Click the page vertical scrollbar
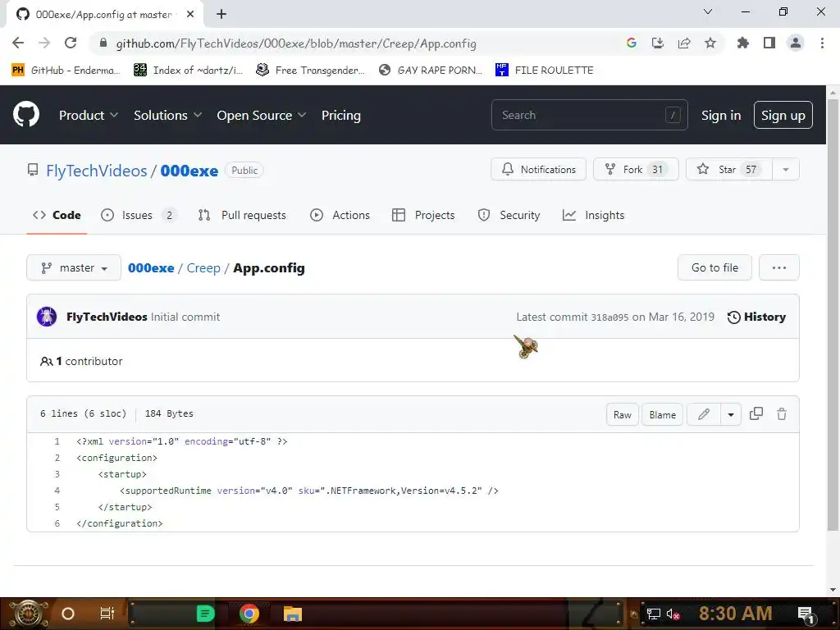 point(833,316)
